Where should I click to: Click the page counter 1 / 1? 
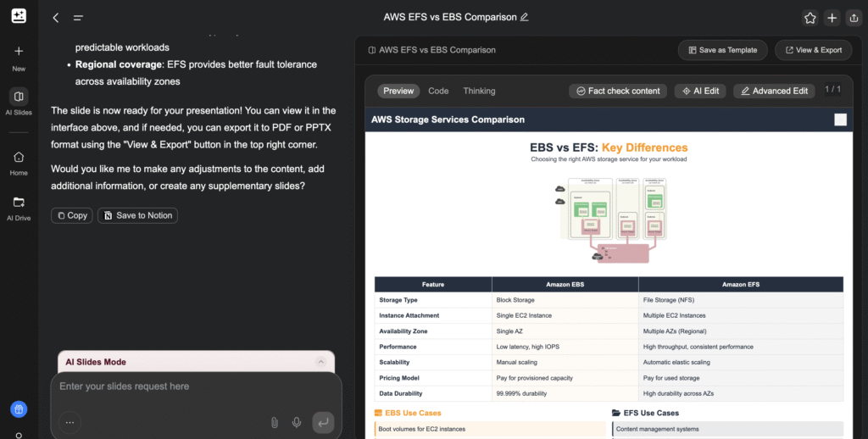click(x=832, y=89)
